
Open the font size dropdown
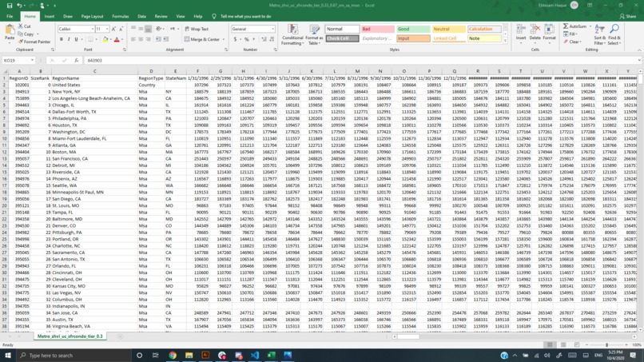click(x=107, y=30)
